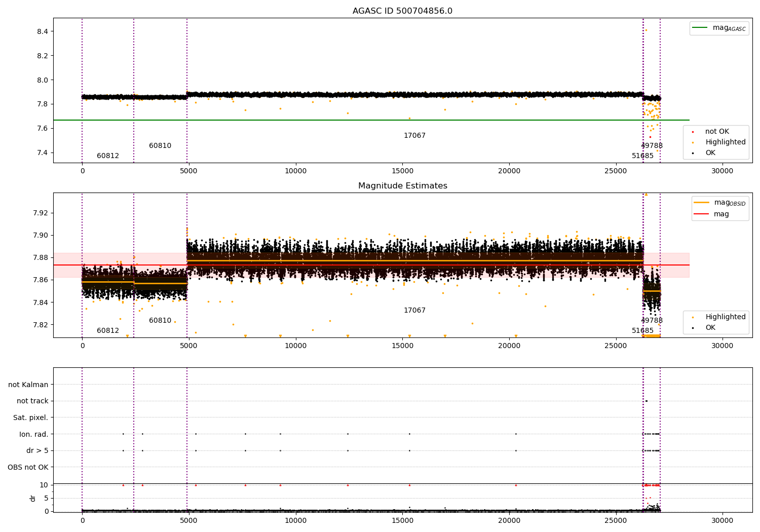Screen dimensions: 760x532
Task: Click the 7.4 y-axis tick label
Action: 43,153
